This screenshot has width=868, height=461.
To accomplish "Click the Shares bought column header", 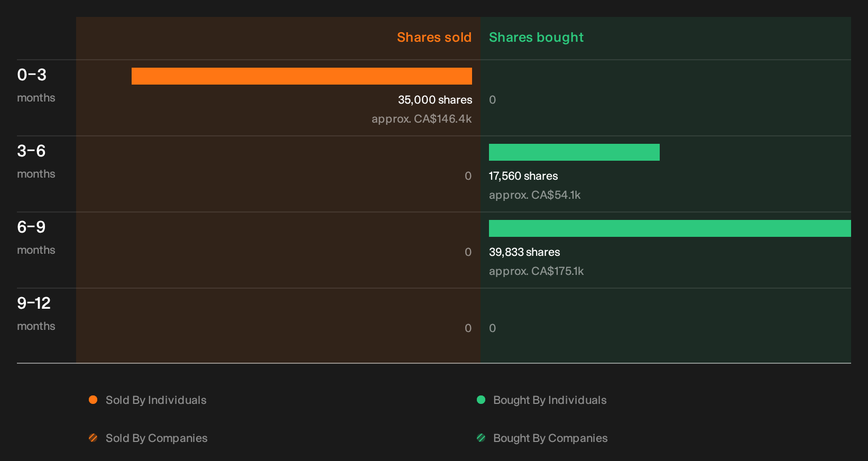I will tap(536, 38).
